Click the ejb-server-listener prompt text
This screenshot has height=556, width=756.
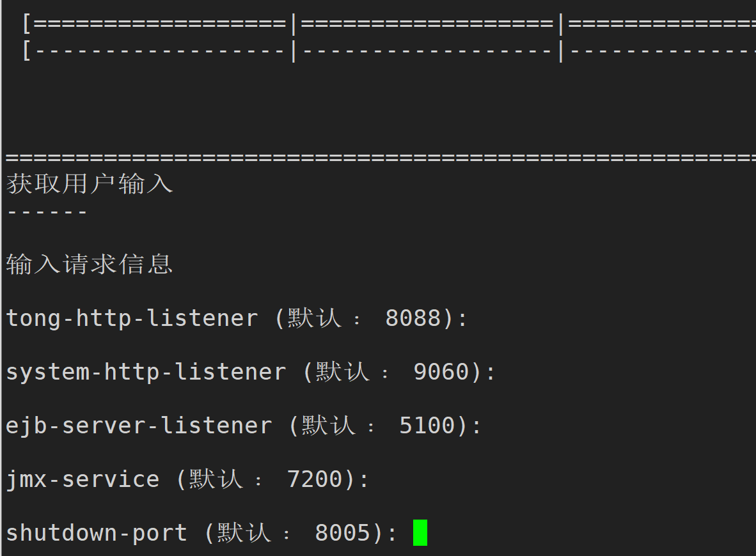(139, 426)
